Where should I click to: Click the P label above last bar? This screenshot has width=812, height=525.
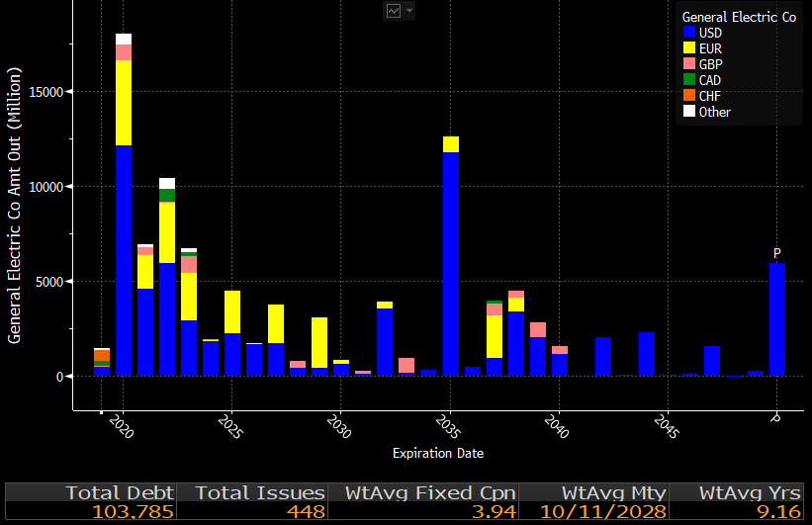click(776, 253)
